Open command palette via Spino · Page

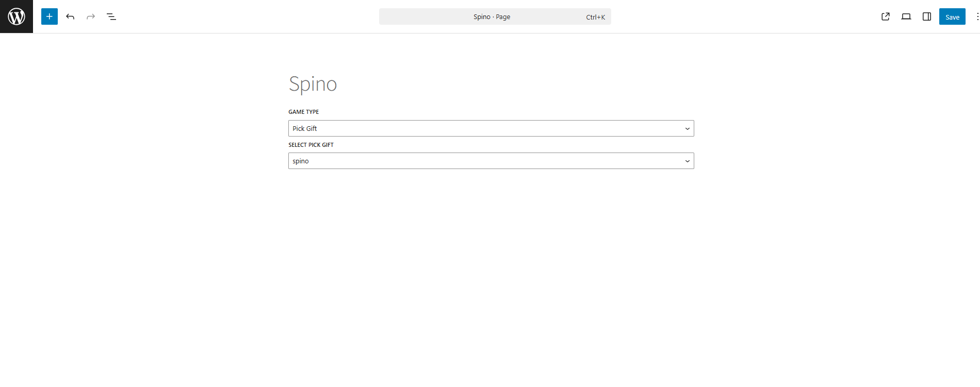492,16
